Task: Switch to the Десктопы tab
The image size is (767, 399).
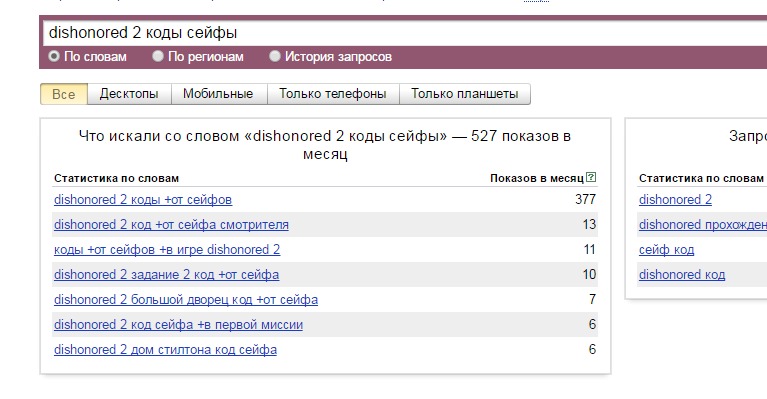Action: [129, 94]
